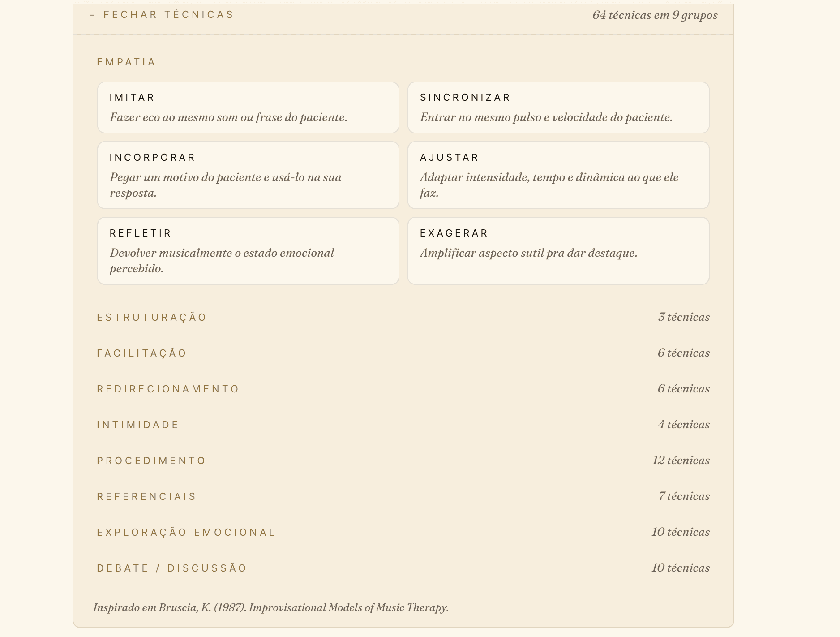This screenshot has height=637, width=840.
Task: Pick the Ajustar technique card
Action: click(x=558, y=175)
